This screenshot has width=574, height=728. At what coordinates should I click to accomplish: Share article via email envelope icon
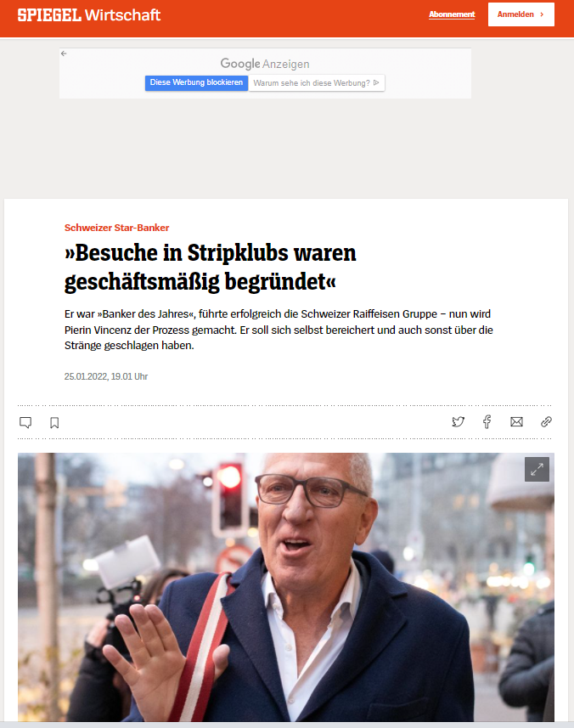click(516, 421)
